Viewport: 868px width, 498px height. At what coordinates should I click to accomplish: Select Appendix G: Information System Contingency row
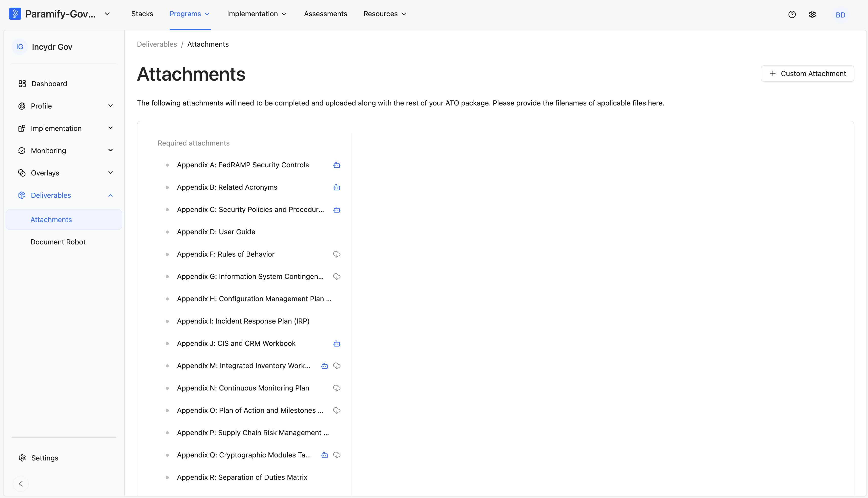[x=250, y=276]
